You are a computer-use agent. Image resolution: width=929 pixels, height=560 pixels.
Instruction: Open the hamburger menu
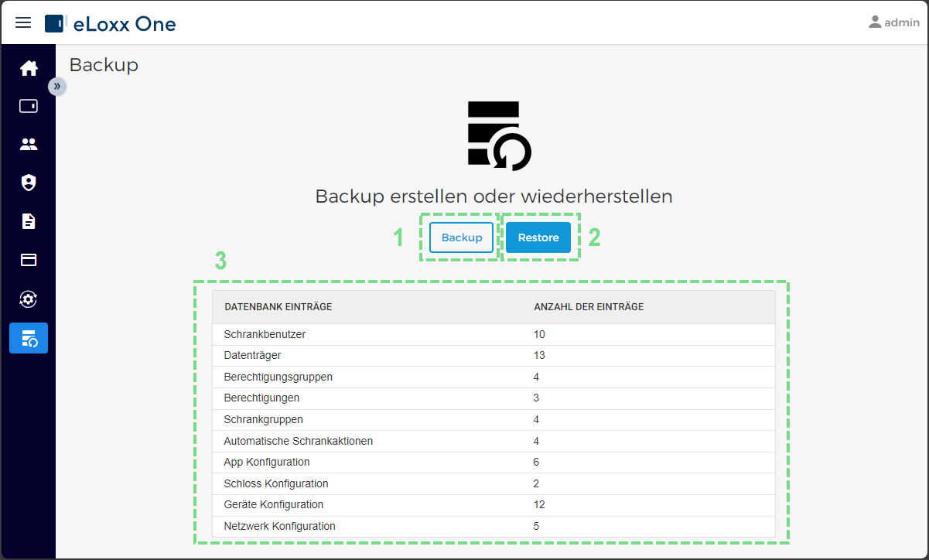(23, 22)
